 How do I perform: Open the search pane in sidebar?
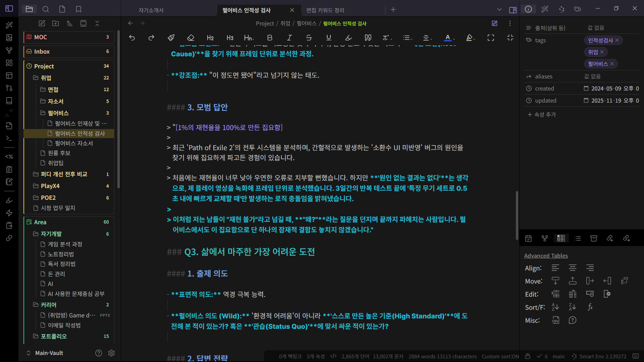46,9
